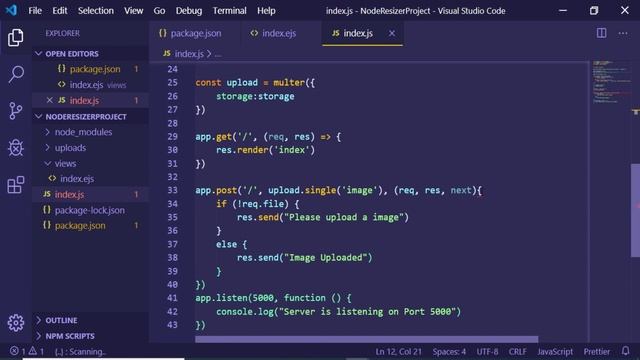
Task: Close index.js in Open Editors list
Action: pyautogui.click(x=49, y=100)
